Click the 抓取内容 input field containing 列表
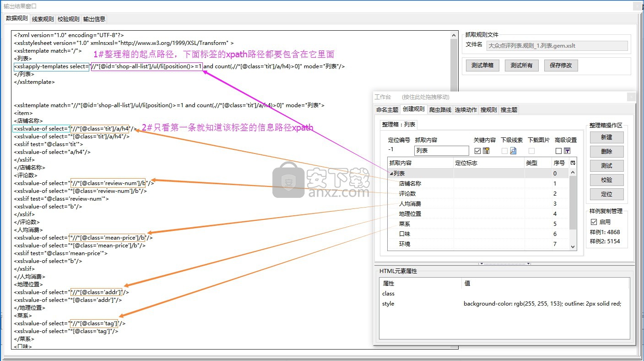The width and height of the screenshot is (644, 361). 442,151
